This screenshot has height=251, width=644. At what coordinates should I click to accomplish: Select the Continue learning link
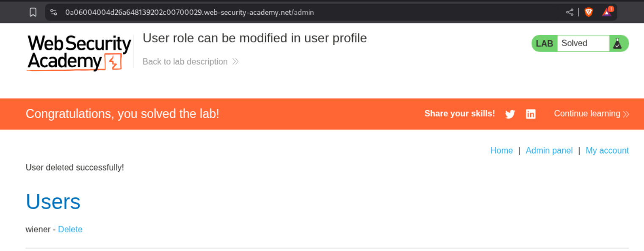coord(587,113)
